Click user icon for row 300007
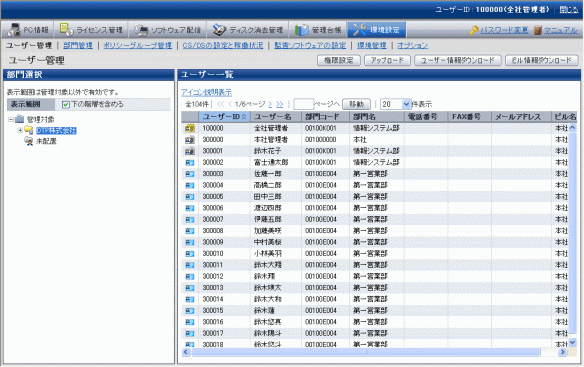584x367 pixels. 190,219
